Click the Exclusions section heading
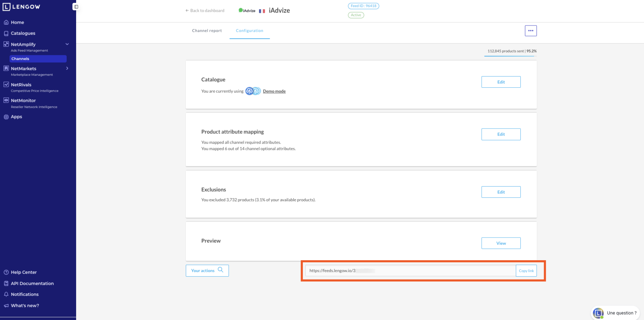 coord(213,190)
